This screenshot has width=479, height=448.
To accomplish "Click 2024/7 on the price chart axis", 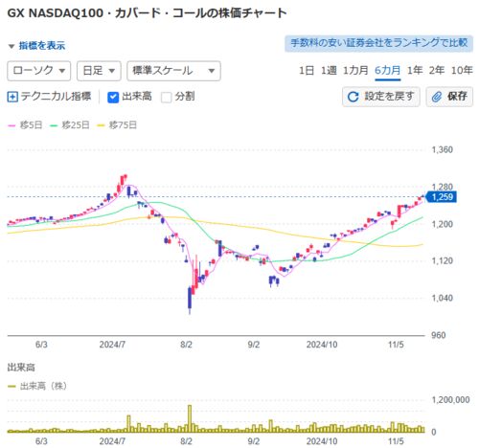I will (x=112, y=345).
